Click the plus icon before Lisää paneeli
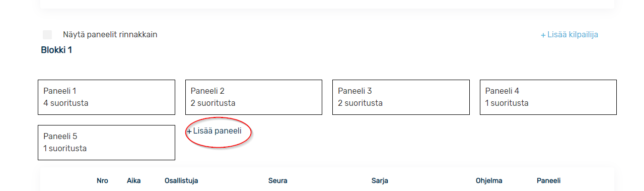The image size is (644, 191). (189, 132)
